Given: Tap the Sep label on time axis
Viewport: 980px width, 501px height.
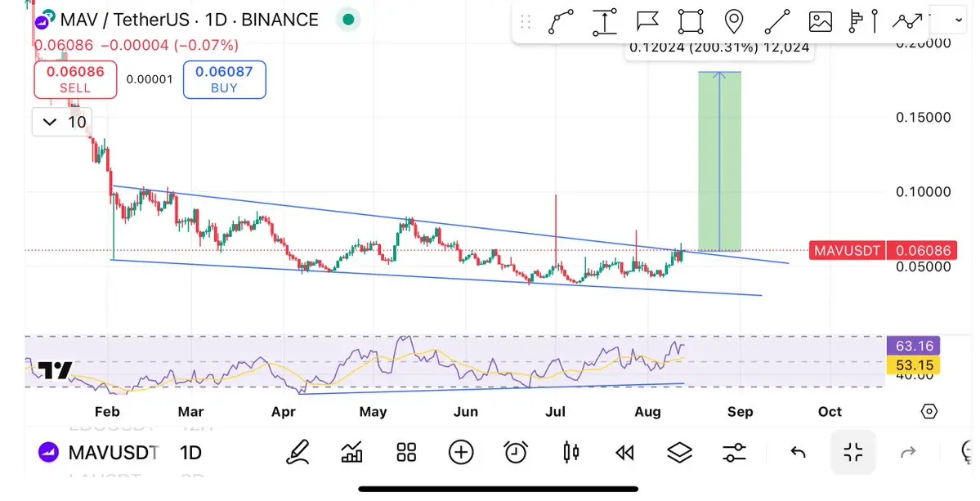Looking at the screenshot, I should coord(740,412).
